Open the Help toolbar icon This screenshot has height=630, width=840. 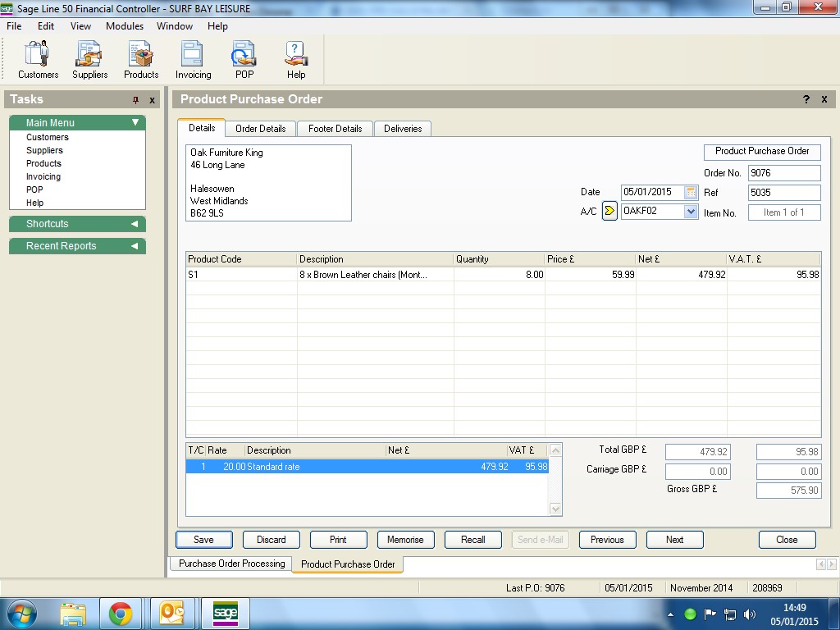click(x=295, y=60)
